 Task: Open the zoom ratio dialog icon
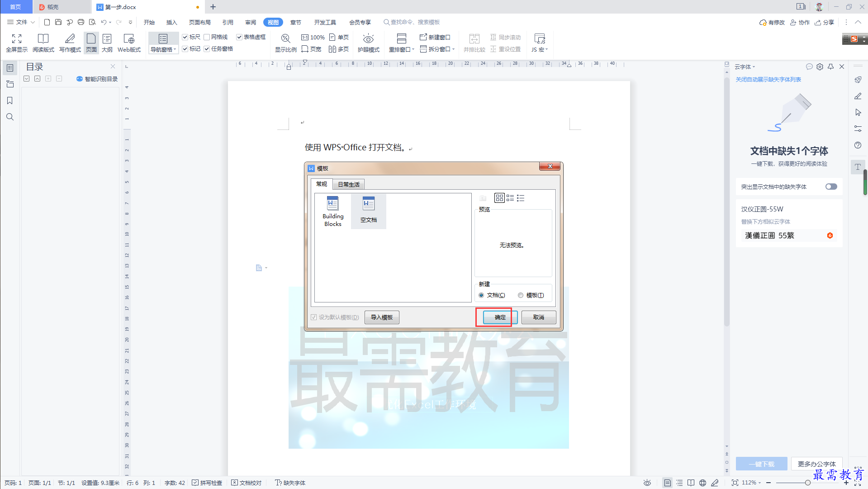(285, 43)
